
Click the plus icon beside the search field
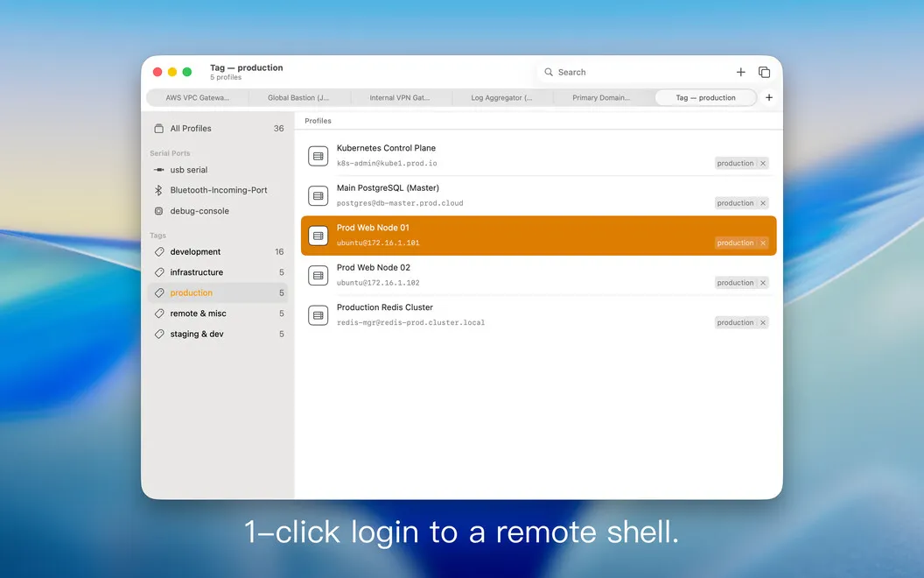741,72
